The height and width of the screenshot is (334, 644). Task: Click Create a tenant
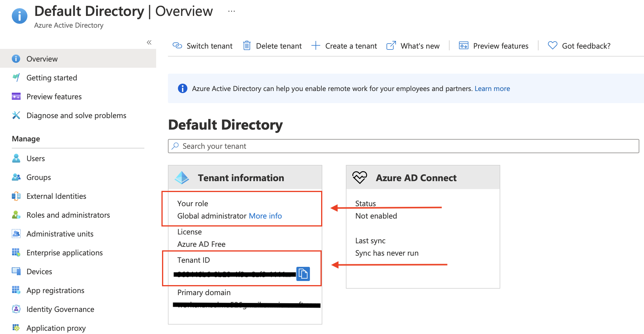(351, 46)
